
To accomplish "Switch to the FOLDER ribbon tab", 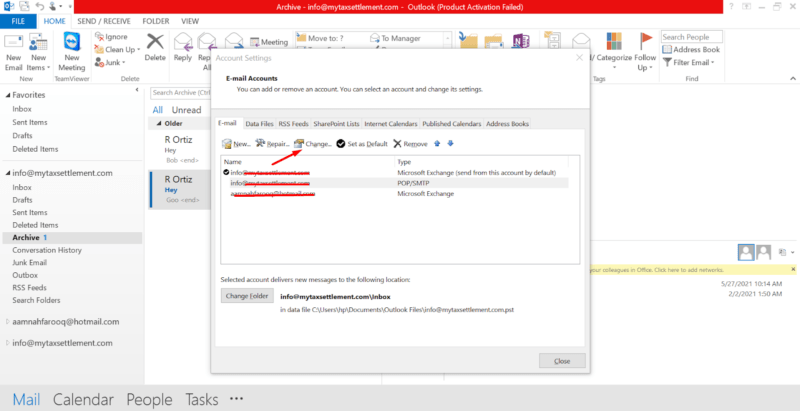I will (x=156, y=21).
